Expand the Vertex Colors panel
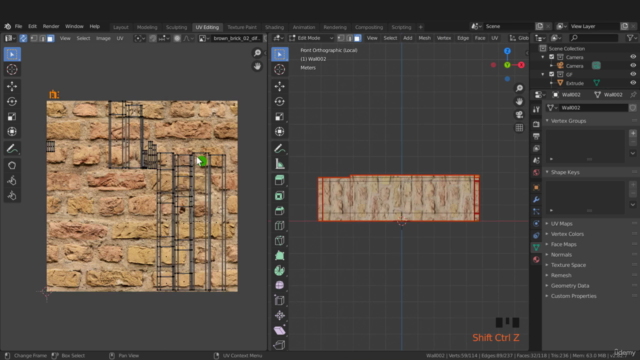 pyautogui.click(x=547, y=234)
